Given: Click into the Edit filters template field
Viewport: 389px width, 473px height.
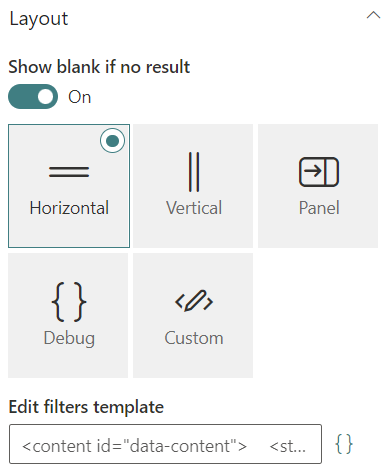Looking at the screenshot, I should [x=165, y=444].
